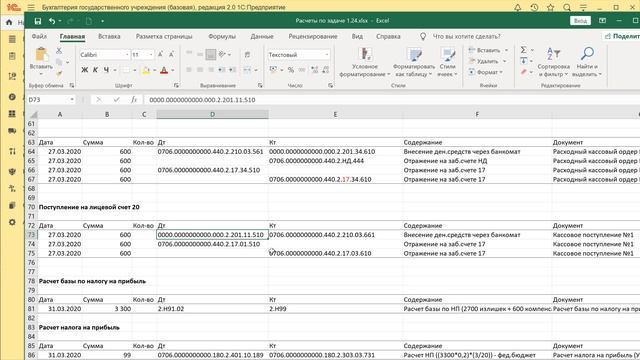
Task: Open the Calibri font name dropdown
Action: tap(127, 55)
